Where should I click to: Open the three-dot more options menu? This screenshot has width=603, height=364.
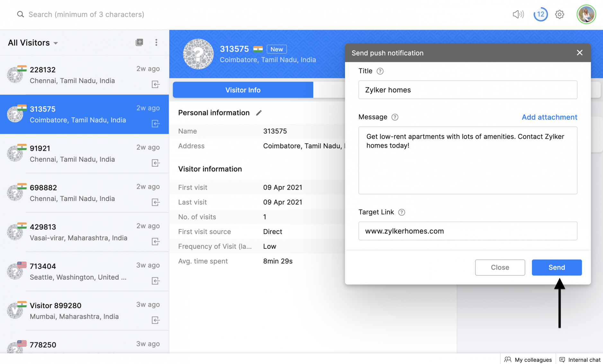coord(156,42)
